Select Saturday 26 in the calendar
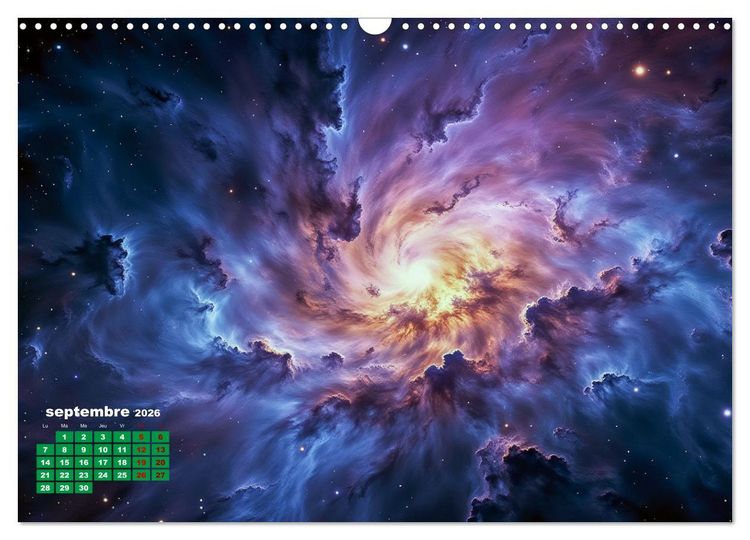 (141, 475)
